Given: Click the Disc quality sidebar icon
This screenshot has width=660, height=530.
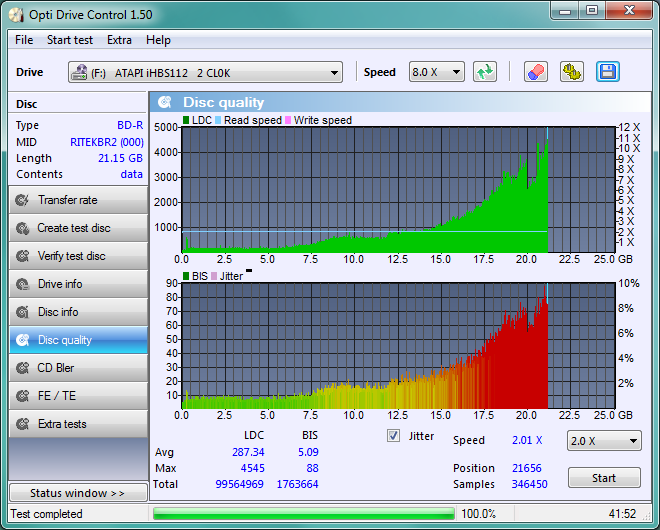Looking at the screenshot, I should pos(22,340).
